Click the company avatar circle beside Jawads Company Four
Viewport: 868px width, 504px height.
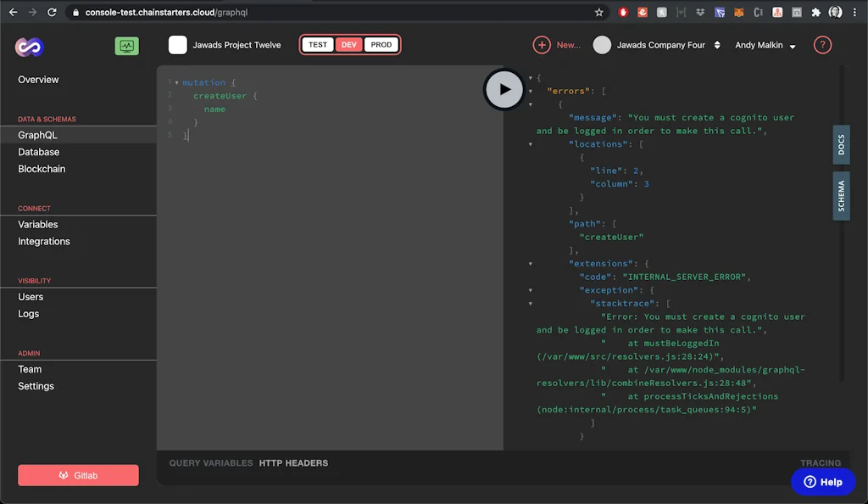coord(602,45)
